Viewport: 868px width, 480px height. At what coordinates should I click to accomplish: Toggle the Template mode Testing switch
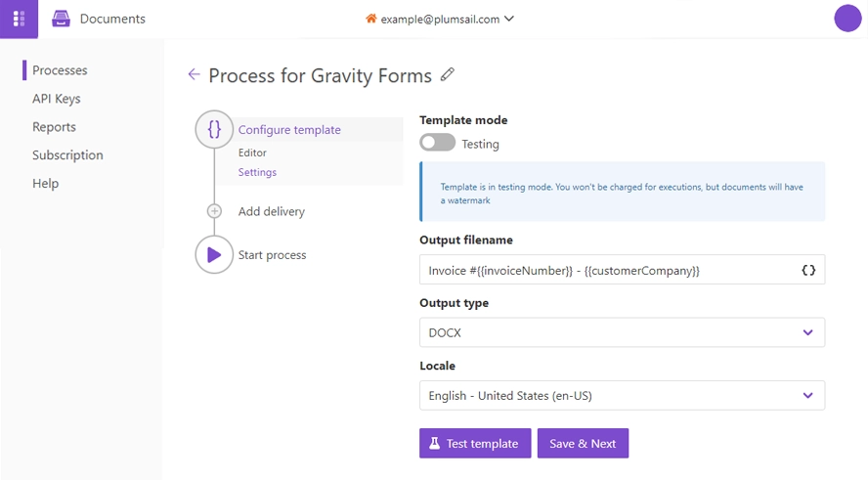click(437, 143)
